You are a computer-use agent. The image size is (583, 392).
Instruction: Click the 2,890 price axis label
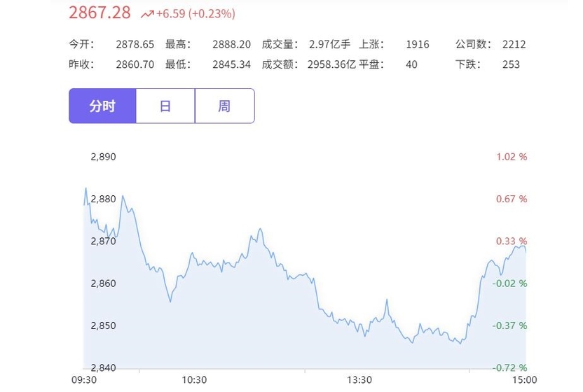tap(104, 157)
